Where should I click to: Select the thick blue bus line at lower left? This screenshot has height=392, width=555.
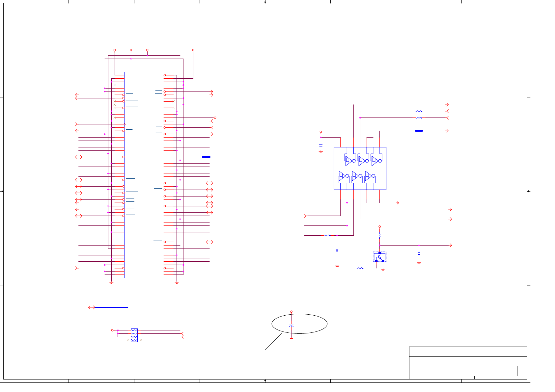tap(111, 307)
